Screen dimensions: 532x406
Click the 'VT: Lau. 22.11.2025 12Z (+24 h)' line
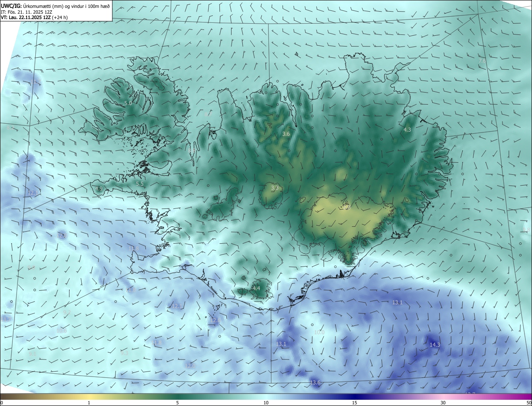(34, 17)
